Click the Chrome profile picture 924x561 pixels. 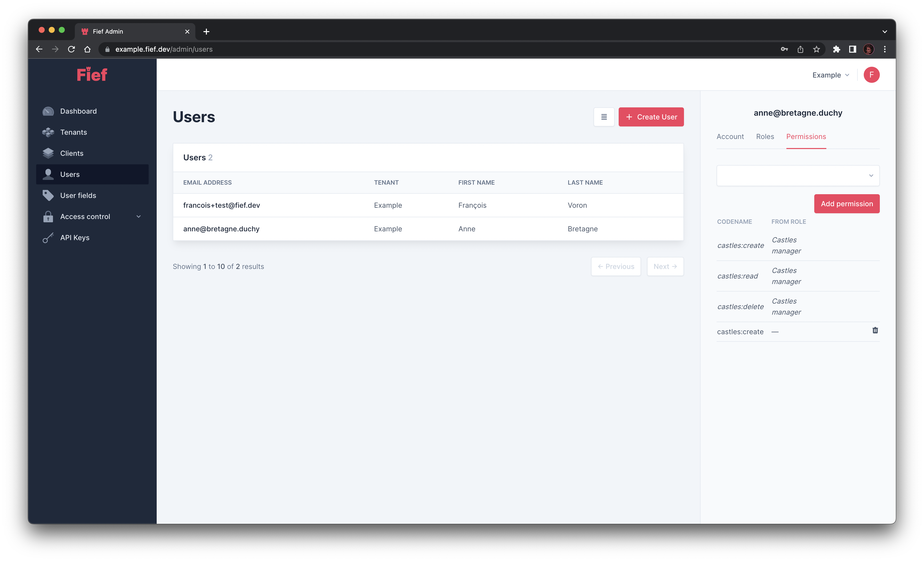[x=869, y=49]
